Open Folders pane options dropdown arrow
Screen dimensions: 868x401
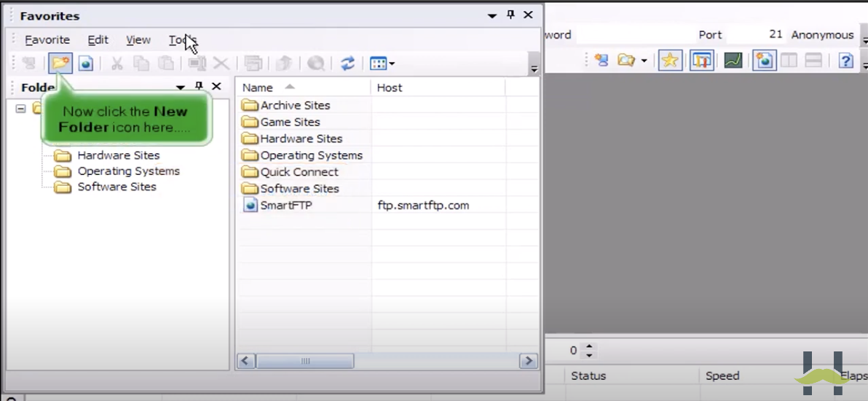coord(180,87)
